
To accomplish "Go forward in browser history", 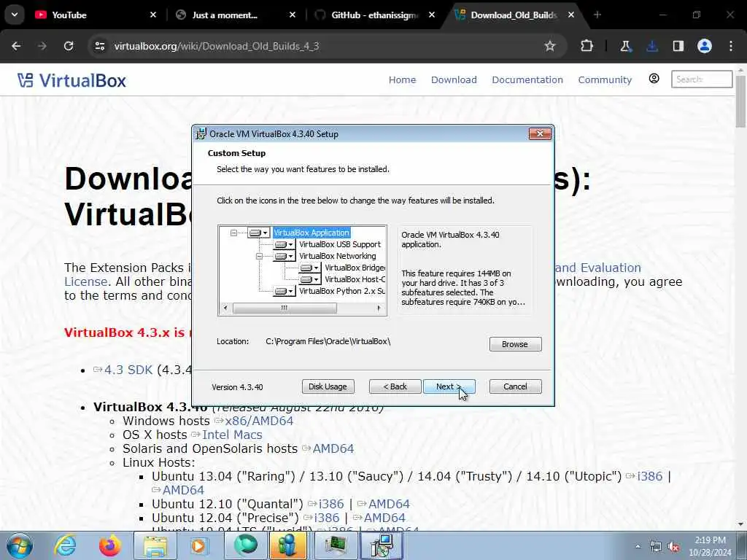I will point(42,46).
